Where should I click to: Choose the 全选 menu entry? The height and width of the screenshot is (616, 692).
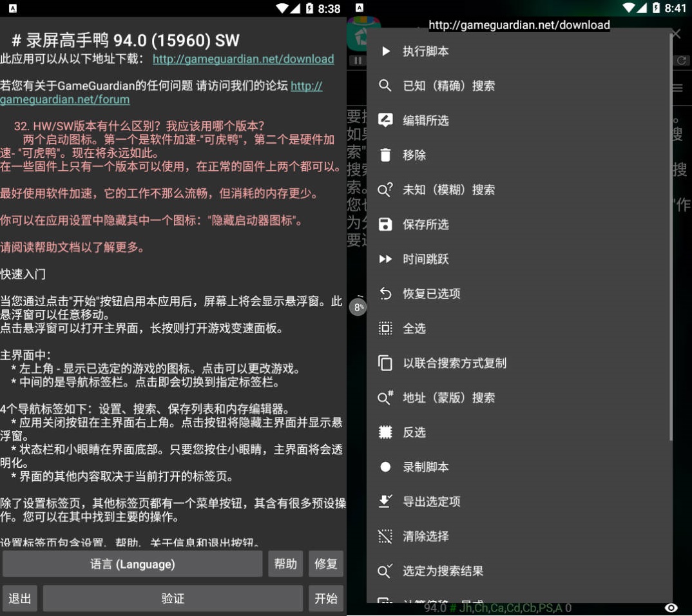519,329
